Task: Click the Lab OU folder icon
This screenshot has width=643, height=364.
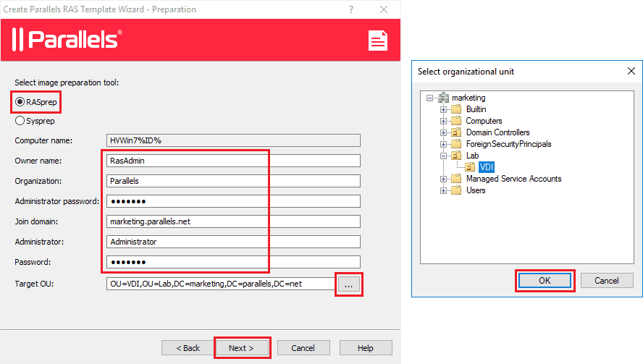Action: point(456,156)
